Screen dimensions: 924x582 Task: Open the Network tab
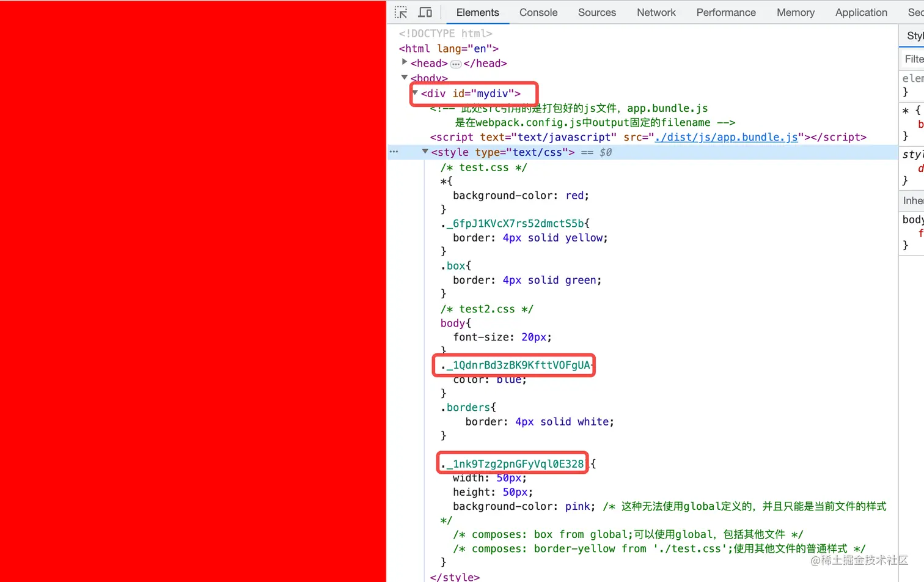656,12
